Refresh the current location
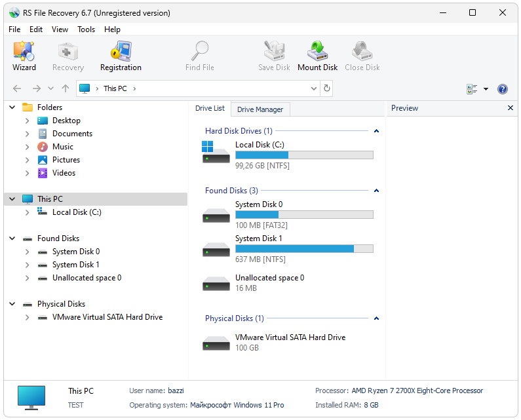521x420 pixels. pos(327,88)
